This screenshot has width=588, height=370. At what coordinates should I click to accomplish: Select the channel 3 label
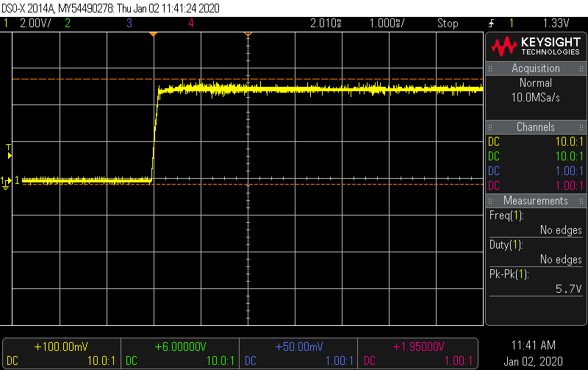tap(129, 24)
